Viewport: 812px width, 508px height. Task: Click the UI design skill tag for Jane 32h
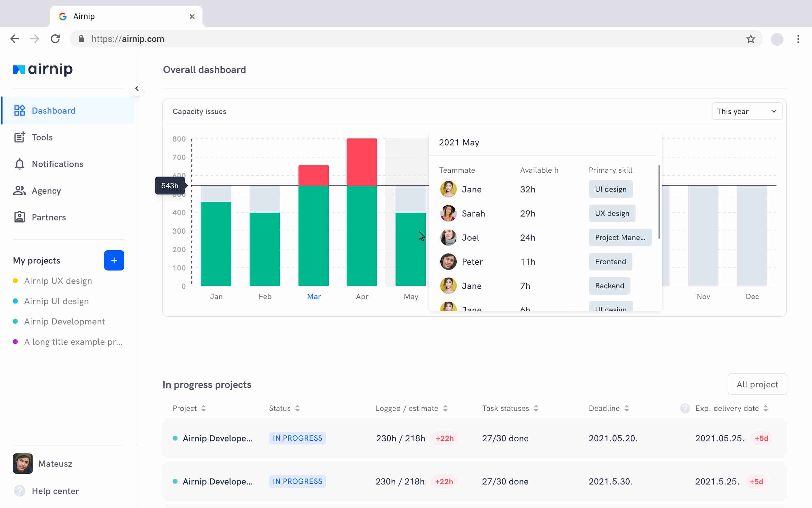(x=611, y=189)
